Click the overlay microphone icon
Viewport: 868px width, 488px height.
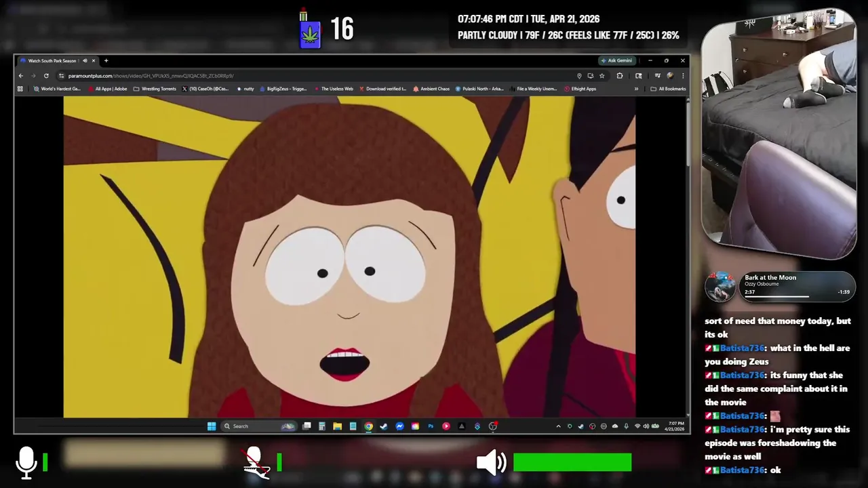[26, 463]
